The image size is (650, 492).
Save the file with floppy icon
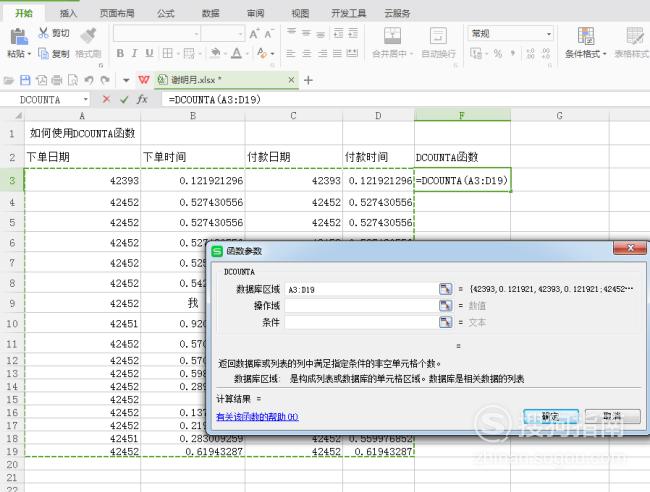click(x=25, y=80)
